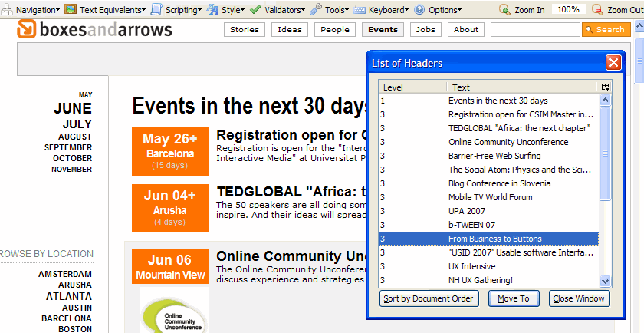This screenshot has width=644, height=333.
Task: Click the AUGUST month link
Action: [x=75, y=137]
